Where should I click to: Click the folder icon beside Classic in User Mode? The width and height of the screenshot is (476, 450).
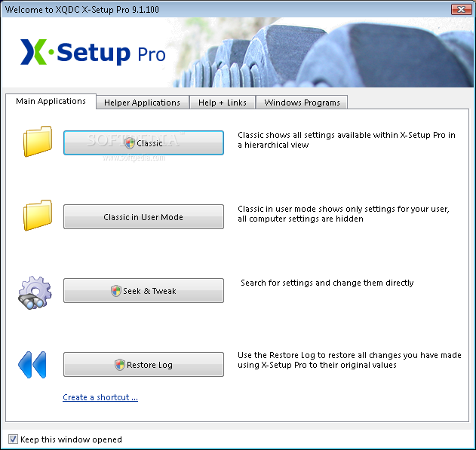coord(38,216)
